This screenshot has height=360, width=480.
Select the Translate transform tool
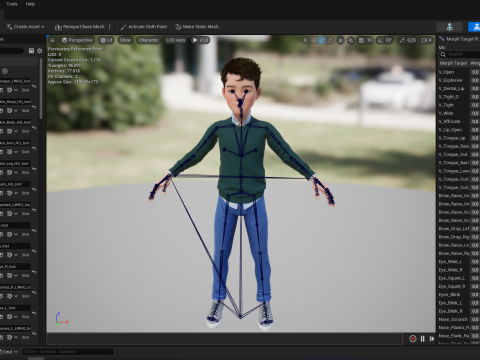(313, 40)
